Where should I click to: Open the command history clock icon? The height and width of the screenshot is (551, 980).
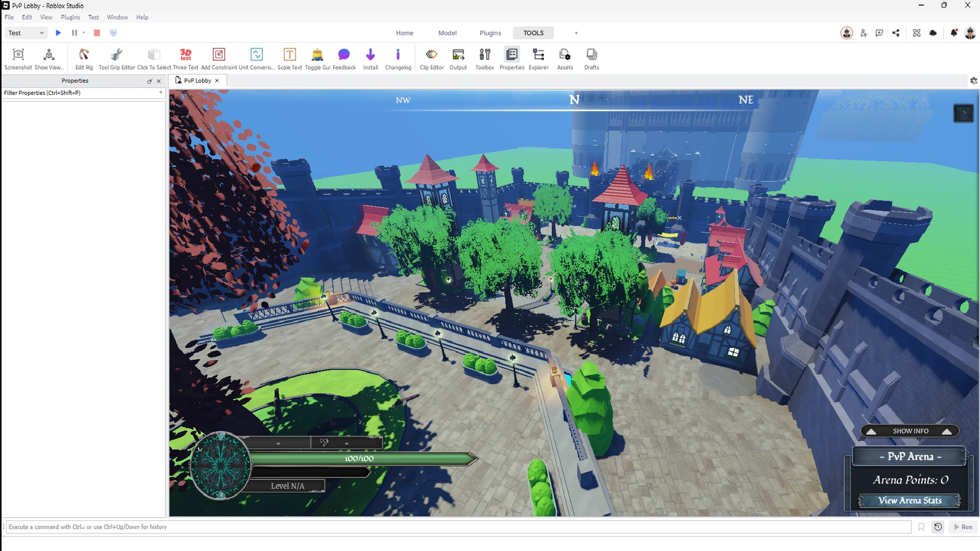pos(938,527)
